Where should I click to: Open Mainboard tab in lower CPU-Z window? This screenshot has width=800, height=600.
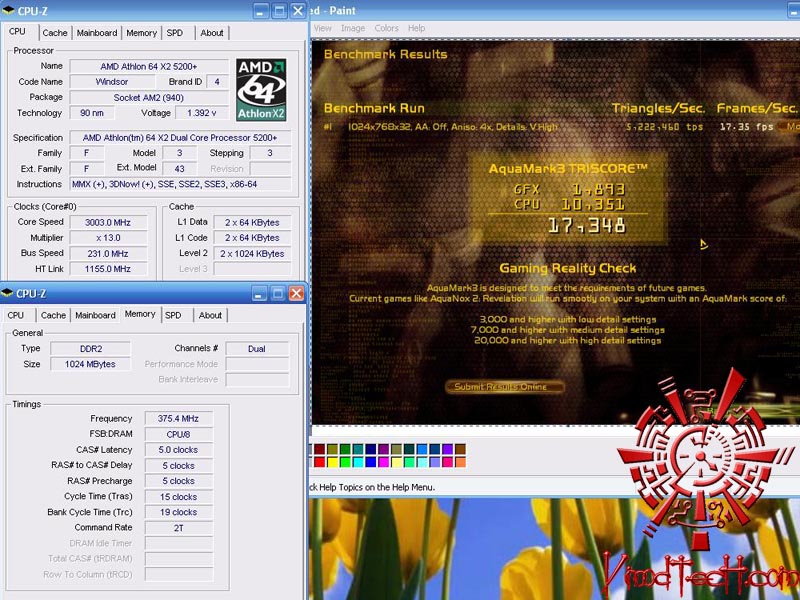pyautogui.click(x=95, y=315)
